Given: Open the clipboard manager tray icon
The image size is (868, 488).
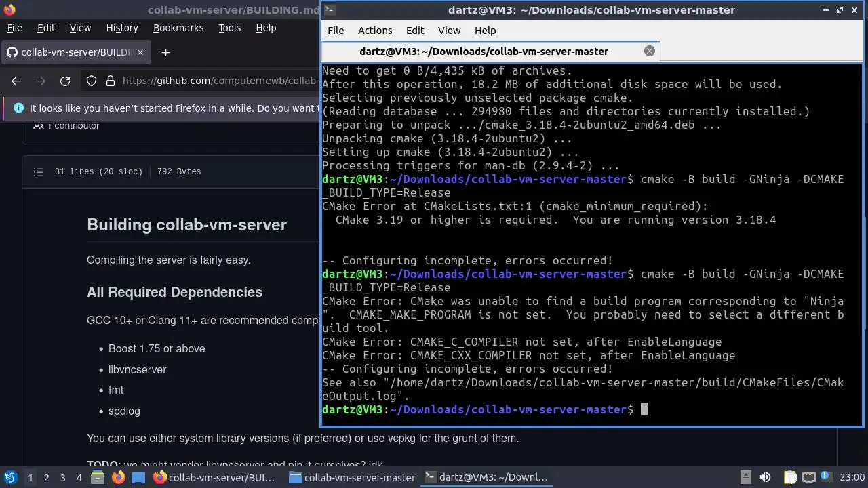Looking at the screenshot, I should click(x=790, y=477).
